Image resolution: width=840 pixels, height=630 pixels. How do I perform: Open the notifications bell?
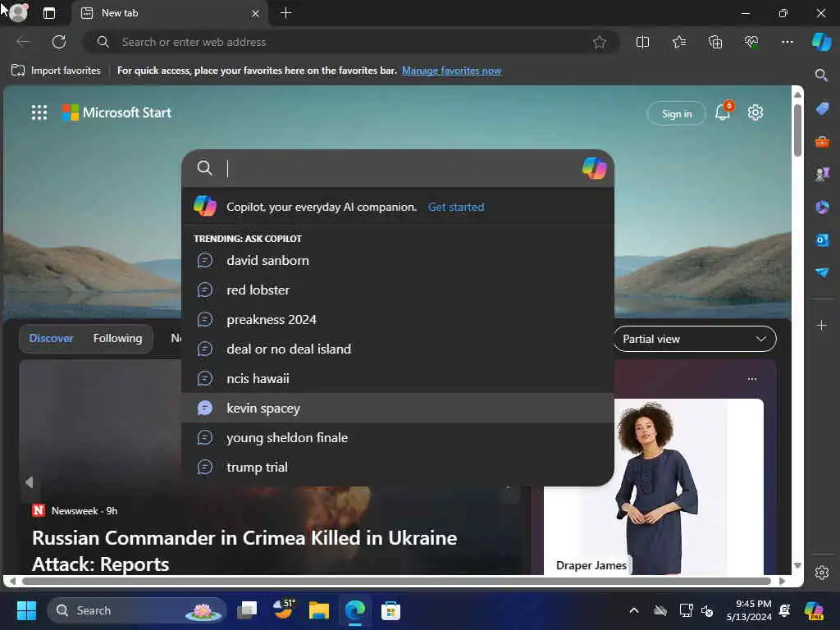tap(724, 112)
